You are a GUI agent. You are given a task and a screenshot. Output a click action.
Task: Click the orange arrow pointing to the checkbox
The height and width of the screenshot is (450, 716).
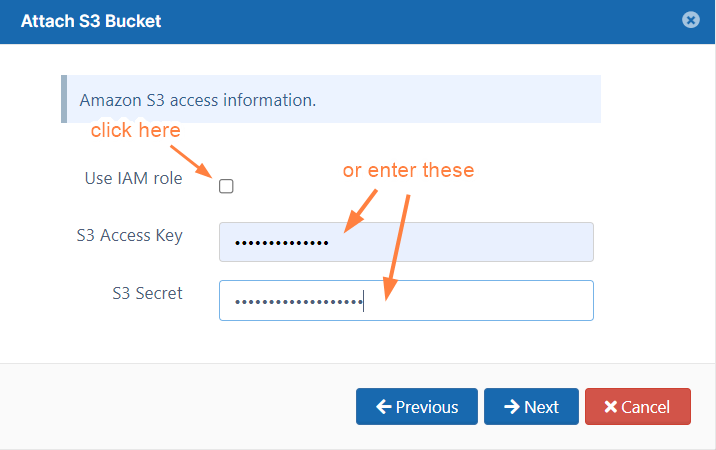coord(190,160)
